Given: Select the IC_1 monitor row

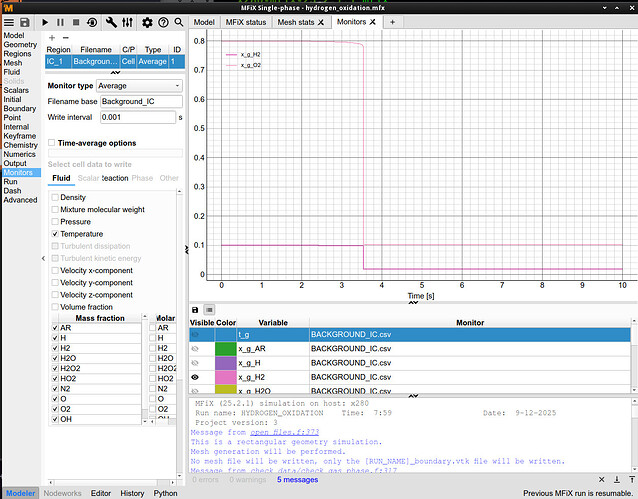Looking at the screenshot, I should pos(115,61).
